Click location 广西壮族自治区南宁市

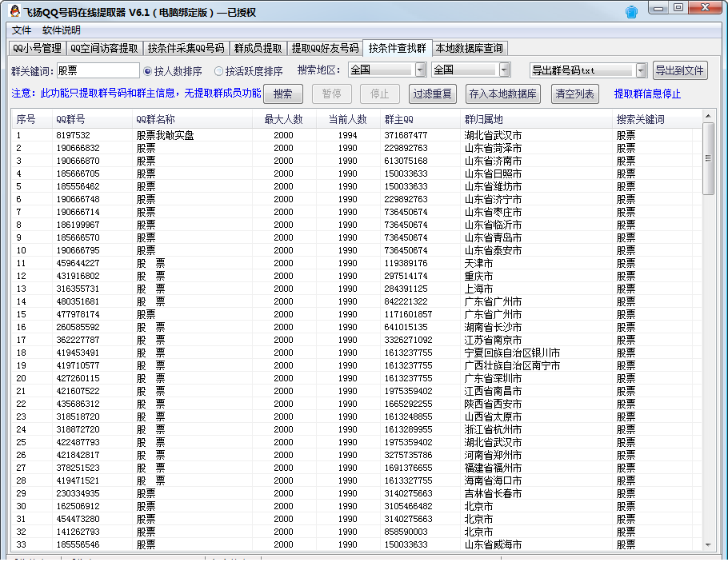point(512,366)
